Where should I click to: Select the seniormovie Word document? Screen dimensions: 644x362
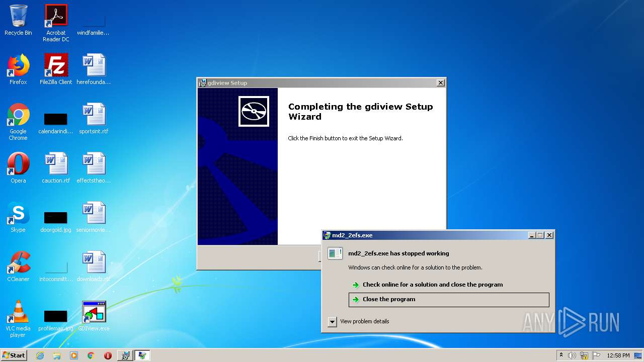pyautogui.click(x=94, y=217)
